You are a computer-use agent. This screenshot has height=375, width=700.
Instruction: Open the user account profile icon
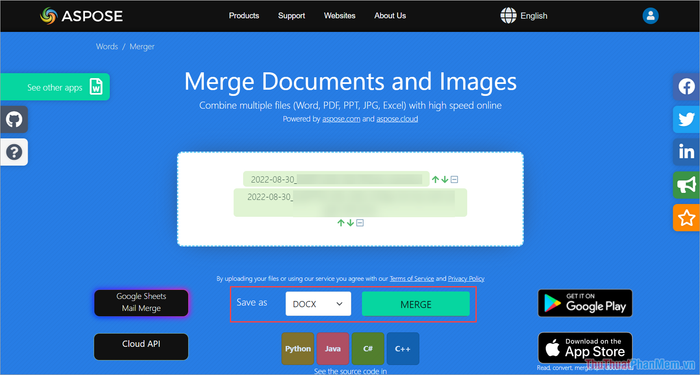coord(650,16)
